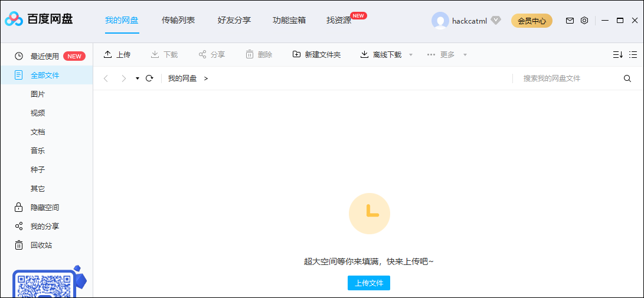Click the blue 上传文件 button

(x=369, y=283)
